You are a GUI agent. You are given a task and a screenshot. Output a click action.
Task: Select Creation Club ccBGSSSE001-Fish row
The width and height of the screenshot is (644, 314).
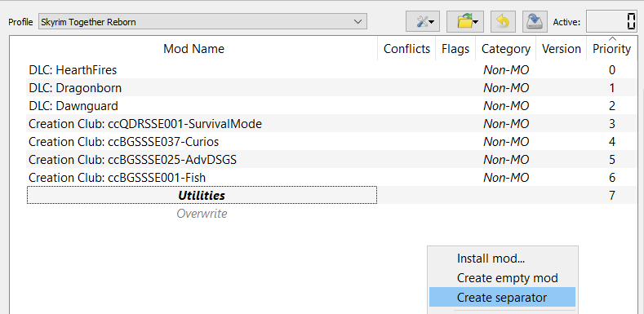331,177
